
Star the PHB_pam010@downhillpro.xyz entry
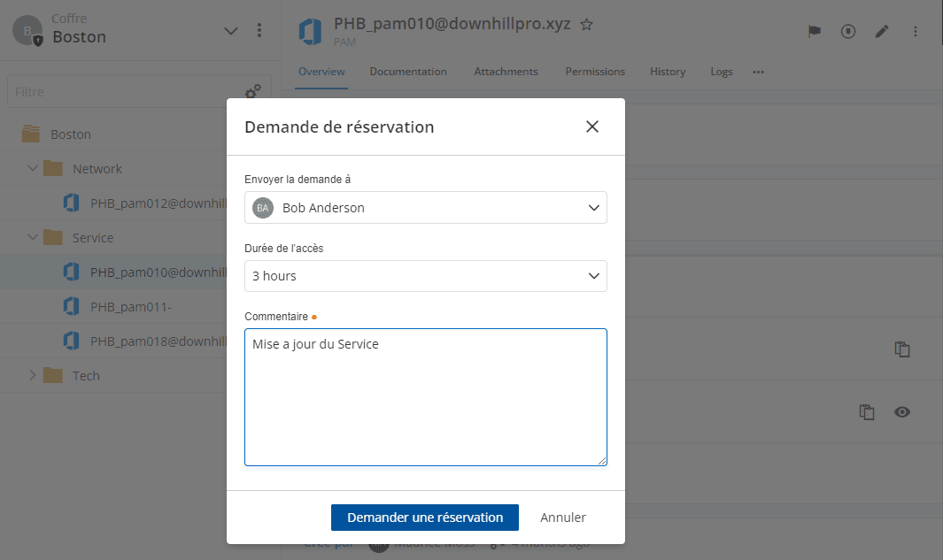(x=587, y=26)
